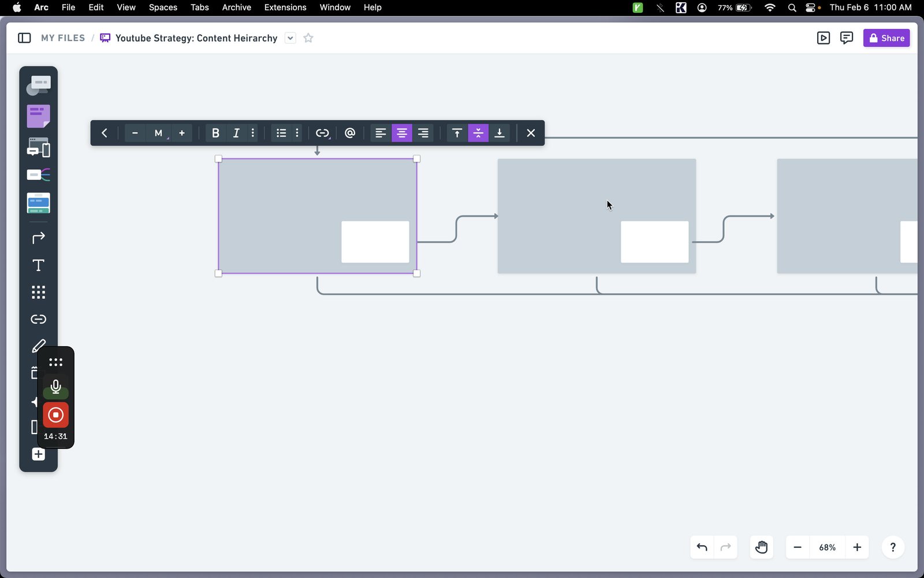Open the comments panel icon
This screenshot has height=578, width=924.
[847, 38]
